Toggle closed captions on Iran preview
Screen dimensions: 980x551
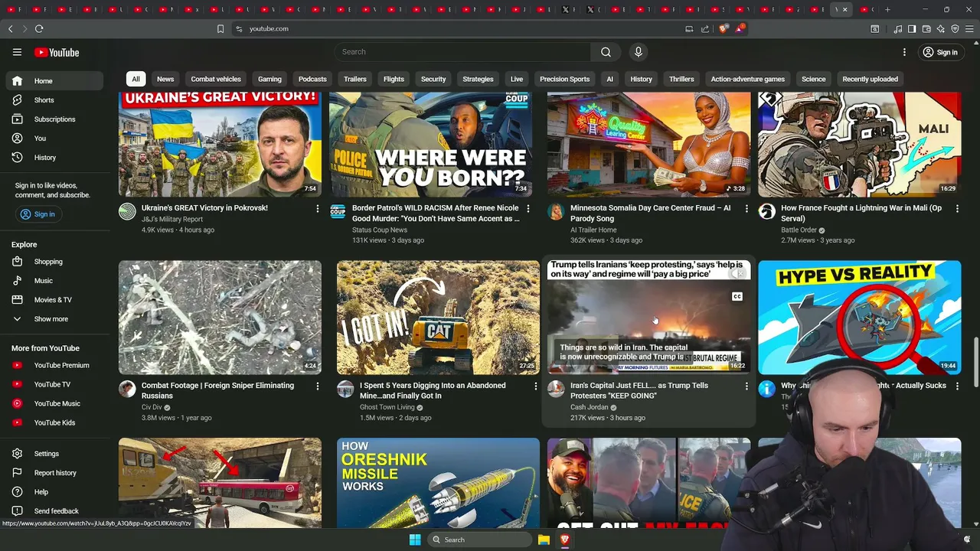tap(737, 296)
